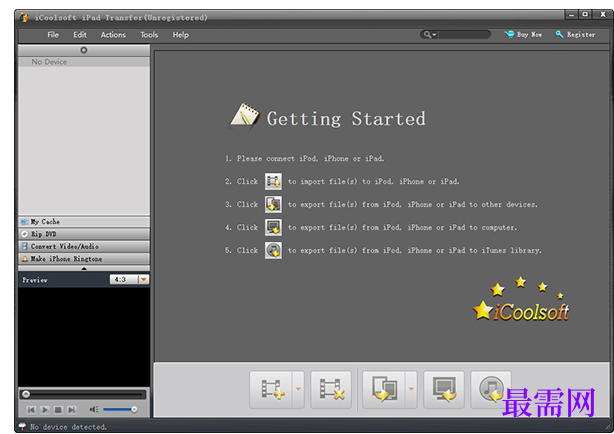Click the stop button in preview
The width and height of the screenshot is (614, 434).
click(58, 410)
